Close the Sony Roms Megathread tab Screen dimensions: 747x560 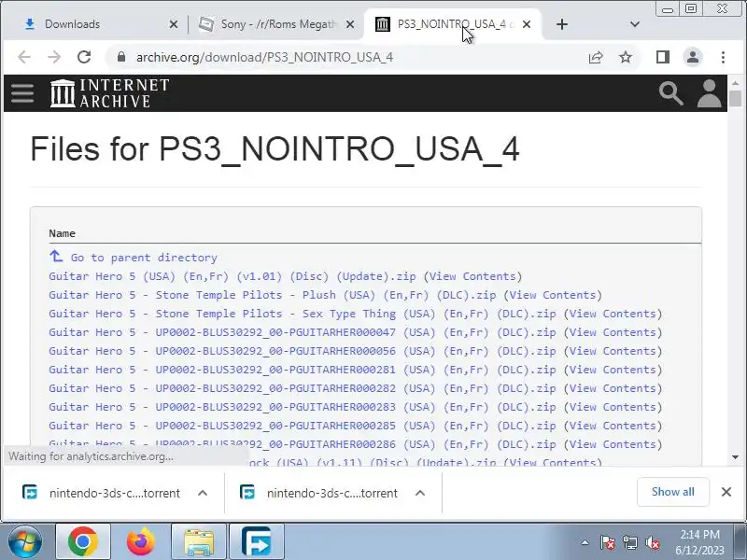click(350, 24)
